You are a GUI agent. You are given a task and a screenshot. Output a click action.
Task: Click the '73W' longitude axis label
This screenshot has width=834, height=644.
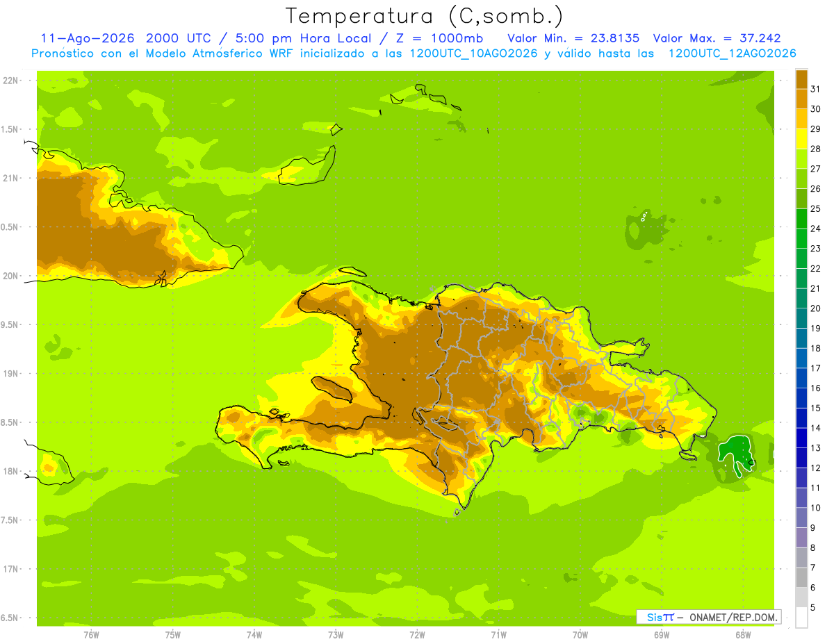[336, 634]
